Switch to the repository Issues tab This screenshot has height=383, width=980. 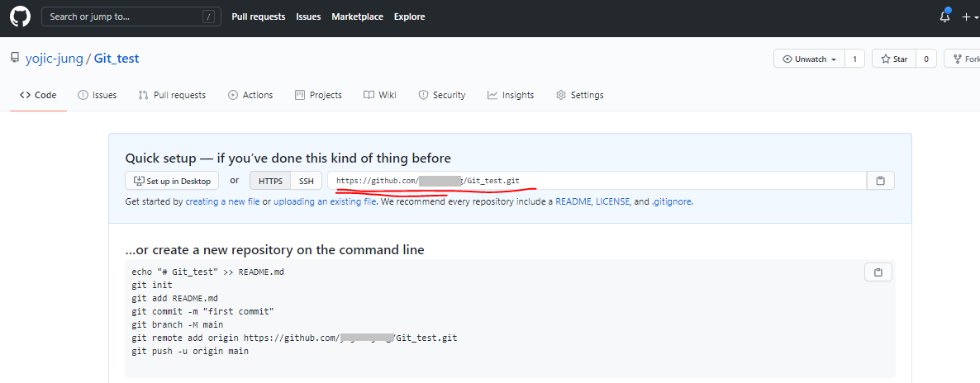97,95
